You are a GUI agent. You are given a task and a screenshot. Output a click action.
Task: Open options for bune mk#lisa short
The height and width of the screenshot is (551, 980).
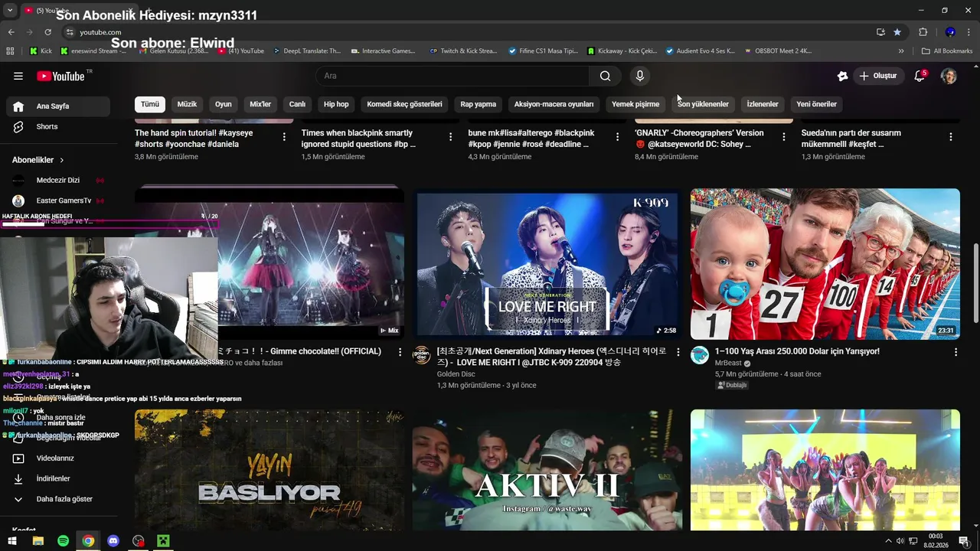[x=617, y=137]
